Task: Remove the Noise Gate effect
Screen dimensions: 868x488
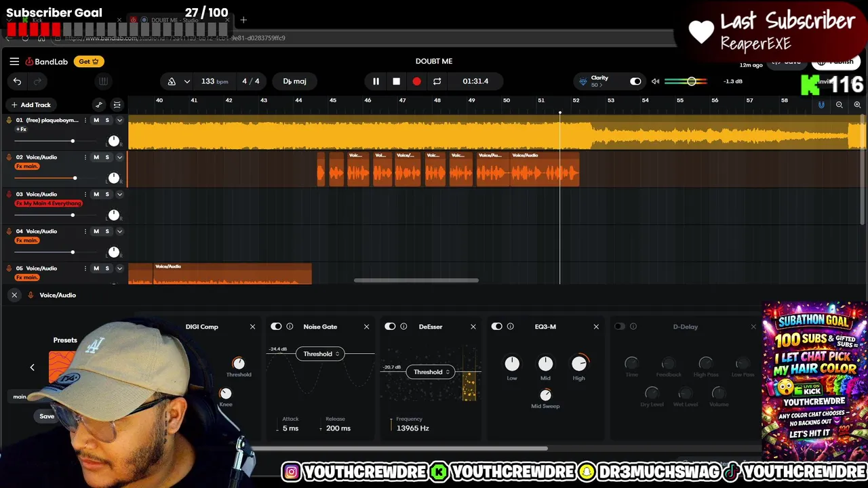Action: [x=366, y=327]
